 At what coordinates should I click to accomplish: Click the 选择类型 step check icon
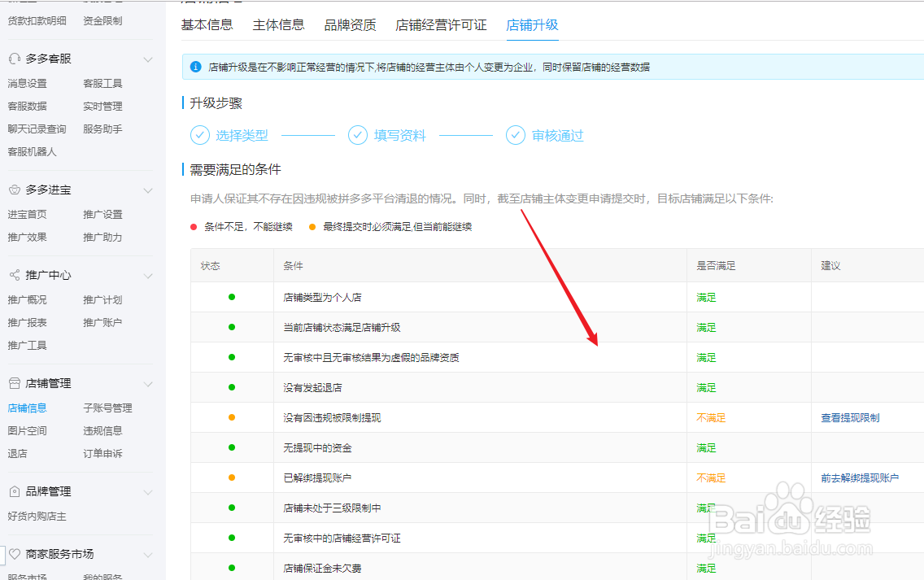click(x=200, y=135)
